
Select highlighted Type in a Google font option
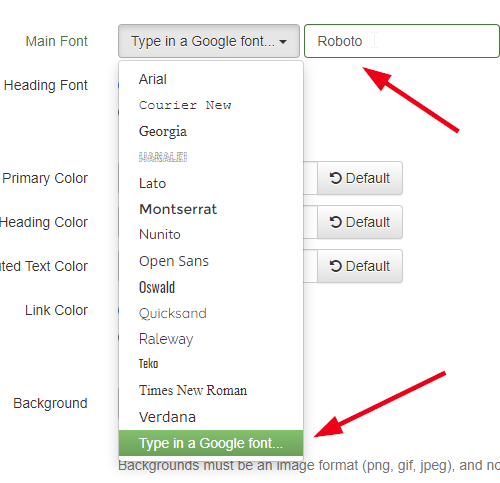point(211,443)
